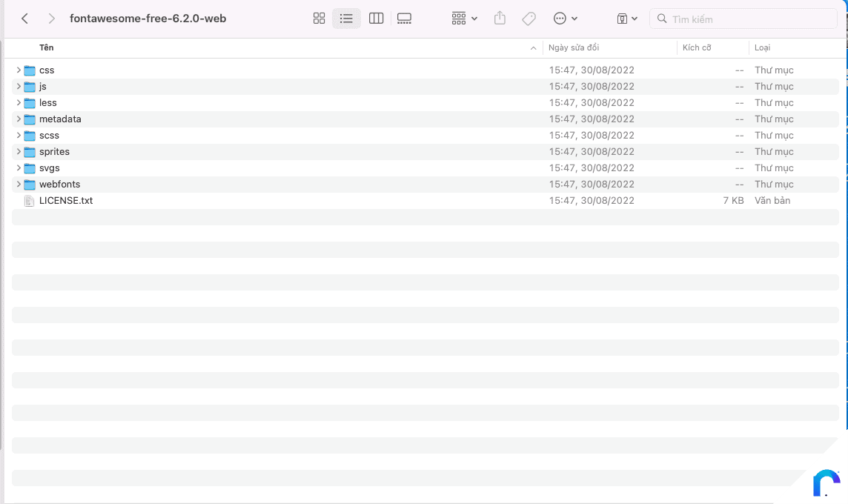Select the sprites folder name
This screenshot has width=848, height=504.
pos(54,151)
